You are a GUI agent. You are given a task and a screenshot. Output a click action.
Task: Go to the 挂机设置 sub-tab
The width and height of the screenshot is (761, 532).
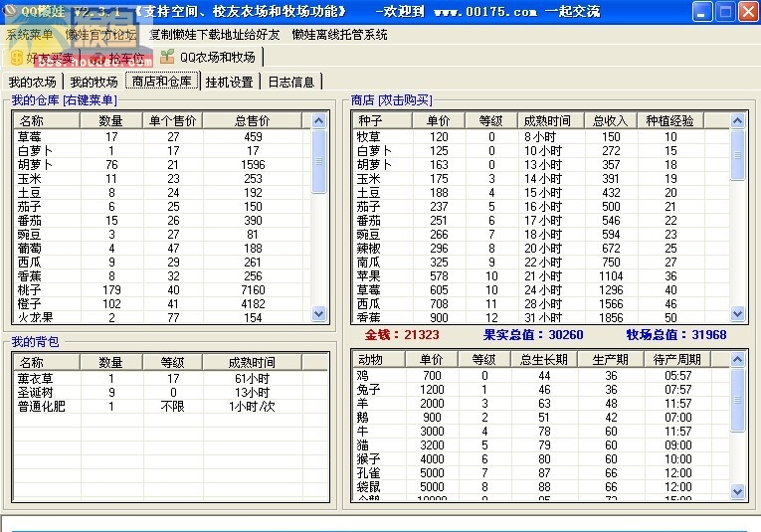point(229,82)
